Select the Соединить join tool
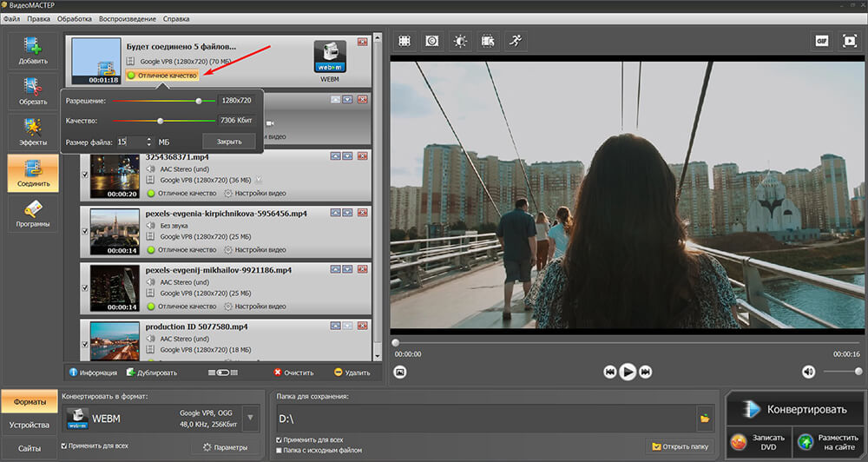Viewport: 868px width, 462px height. pos(33,173)
